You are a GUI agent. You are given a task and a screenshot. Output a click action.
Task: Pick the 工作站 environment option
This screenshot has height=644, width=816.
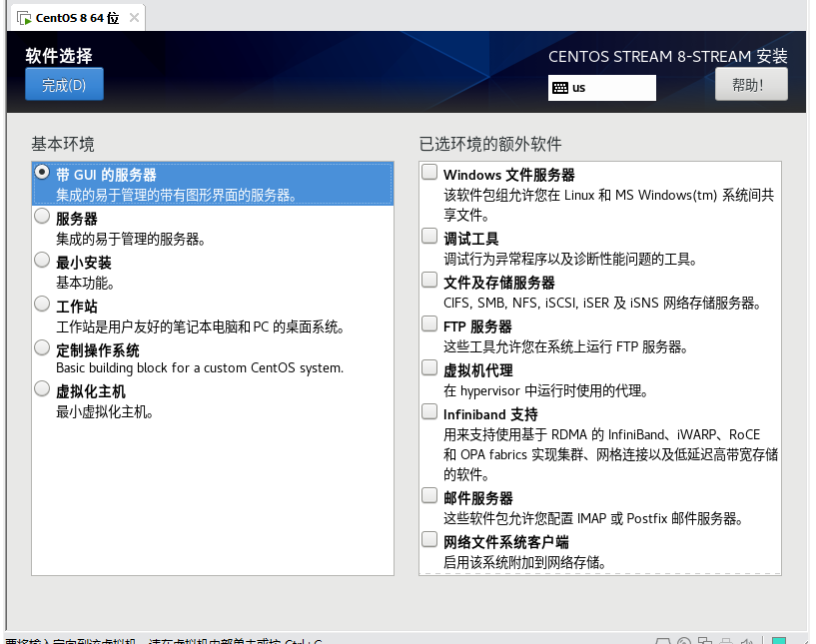[x=42, y=304]
